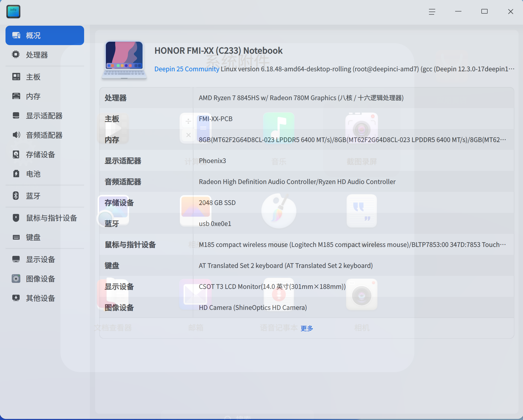
Task: Click the 存储设备 storage device icon
Action: point(16,154)
